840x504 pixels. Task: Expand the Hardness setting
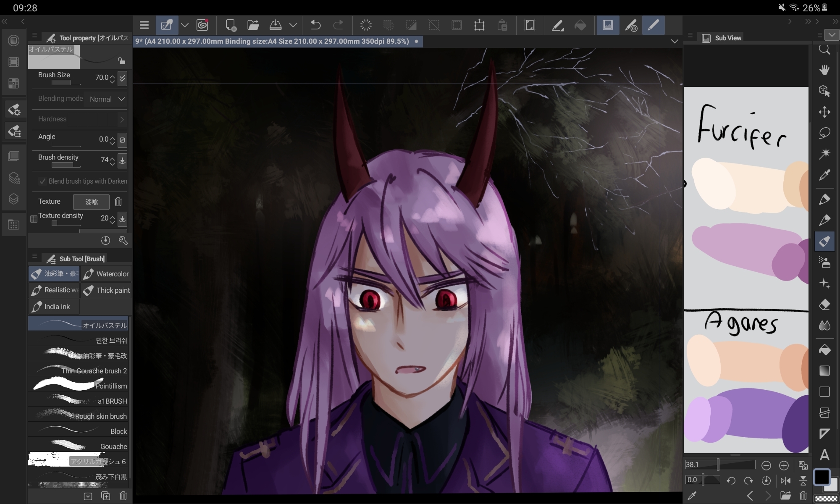coord(122,119)
